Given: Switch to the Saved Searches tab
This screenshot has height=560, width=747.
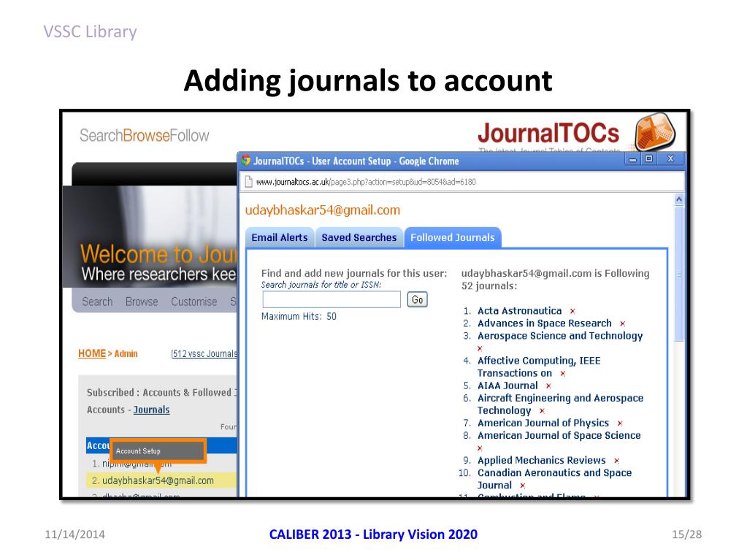Looking at the screenshot, I should (359, 237).
